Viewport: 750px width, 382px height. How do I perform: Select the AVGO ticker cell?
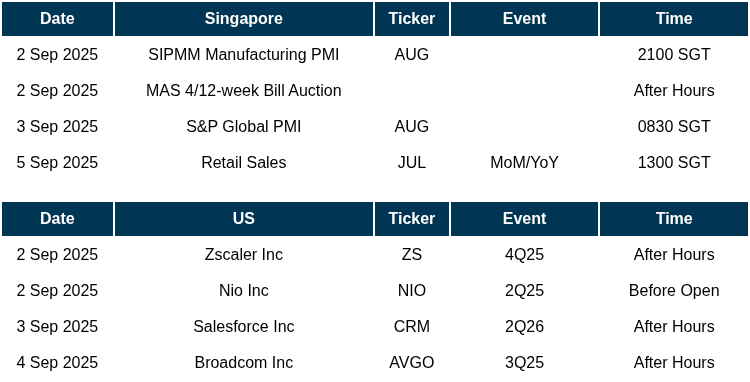pos(412,362)
